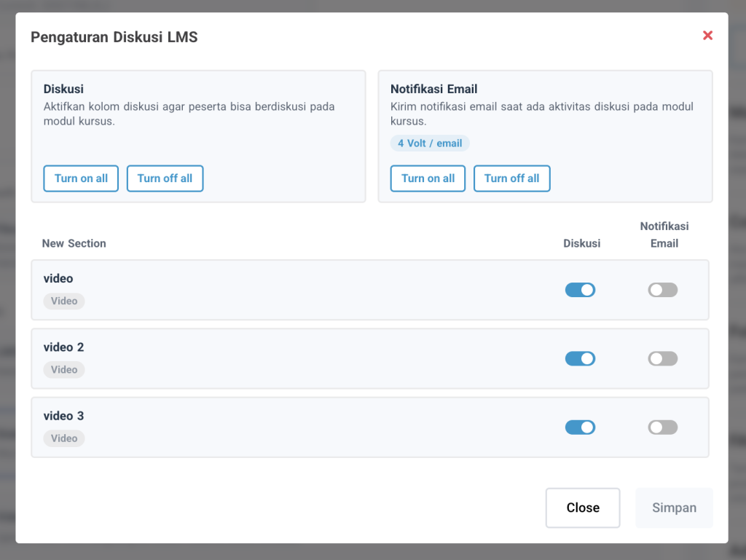Save settings with the Simpan button

click(x=674, y=508)
